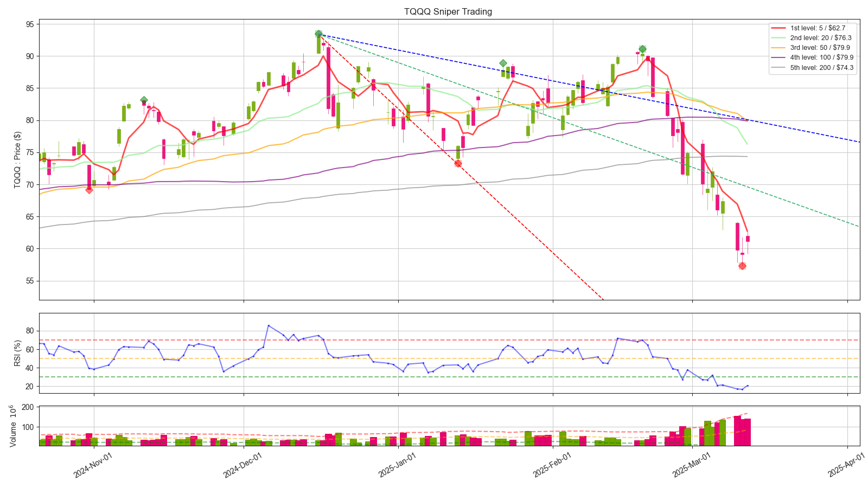This screenshot has width=868, height=488.
Task: Click the green diamond at the December peak near 93
Action: click(318, 34)
